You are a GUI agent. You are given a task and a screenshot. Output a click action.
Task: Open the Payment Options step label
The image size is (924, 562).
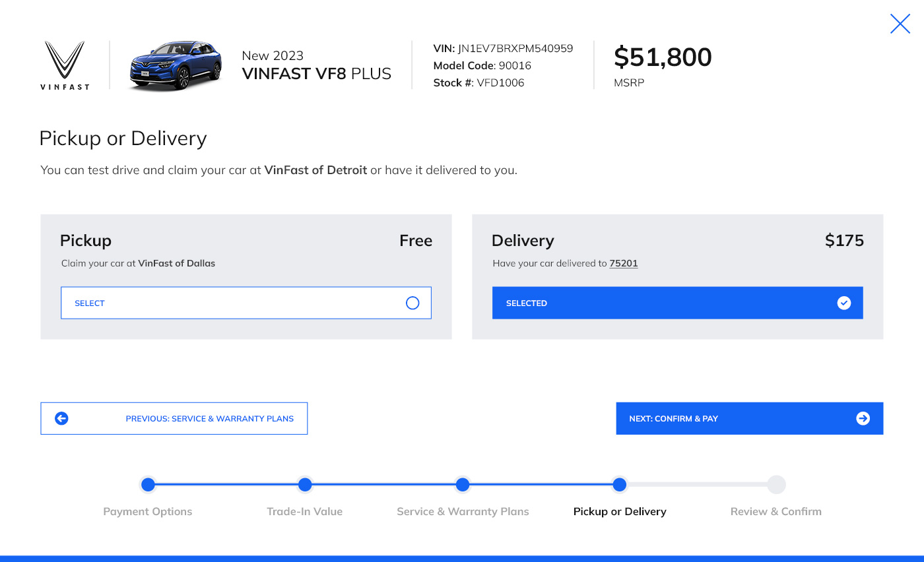pos(148,511)
